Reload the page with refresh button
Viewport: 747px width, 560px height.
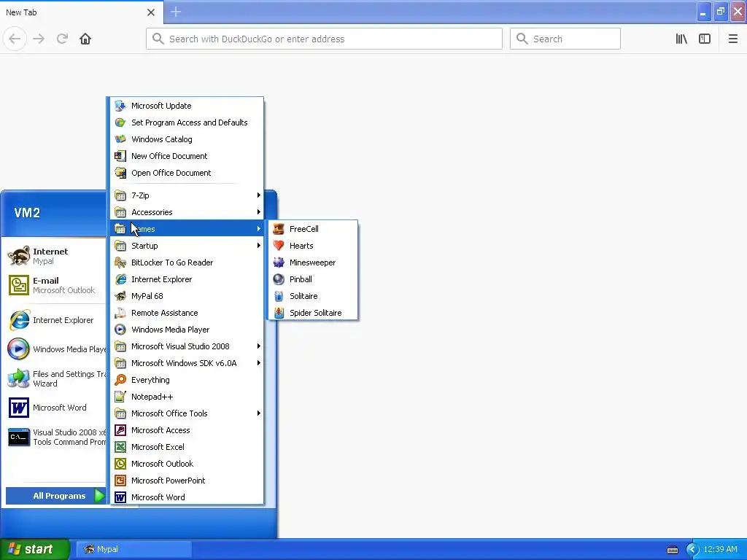(x=62, y=39)
